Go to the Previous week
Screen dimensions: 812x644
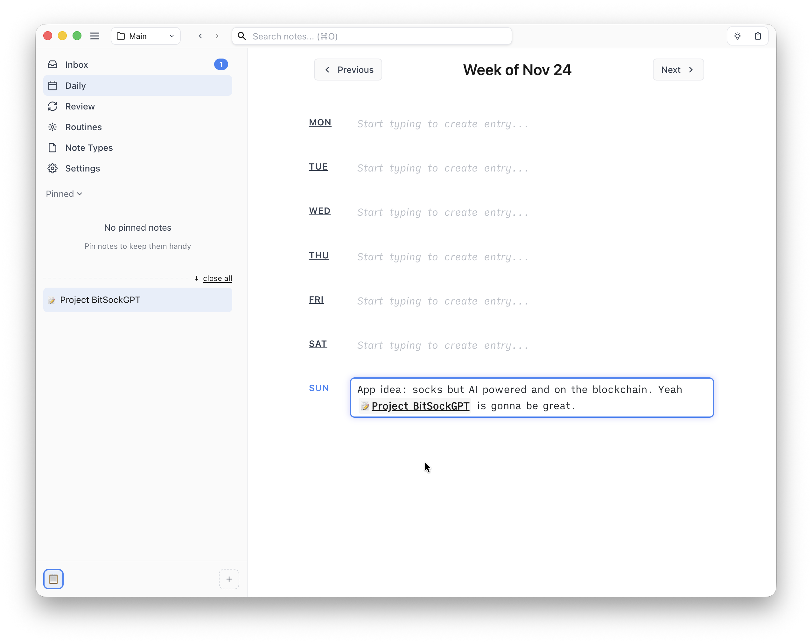[x=348, y=69]
